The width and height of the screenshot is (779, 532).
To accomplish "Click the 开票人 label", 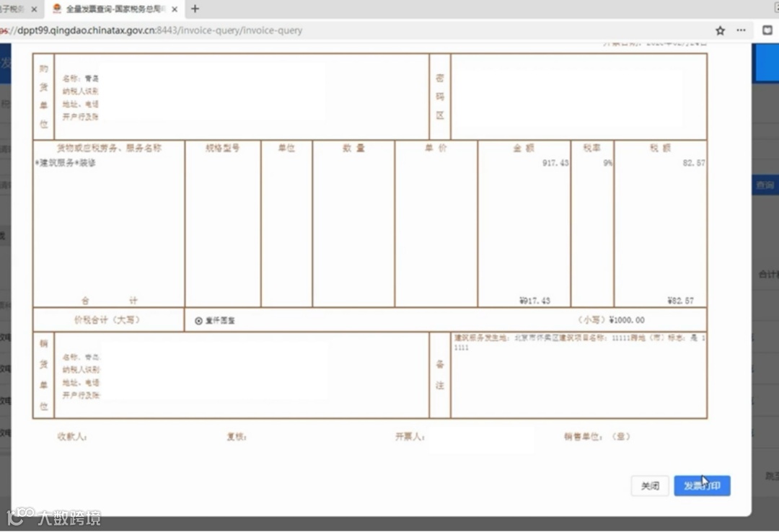I will coord(410,437).
